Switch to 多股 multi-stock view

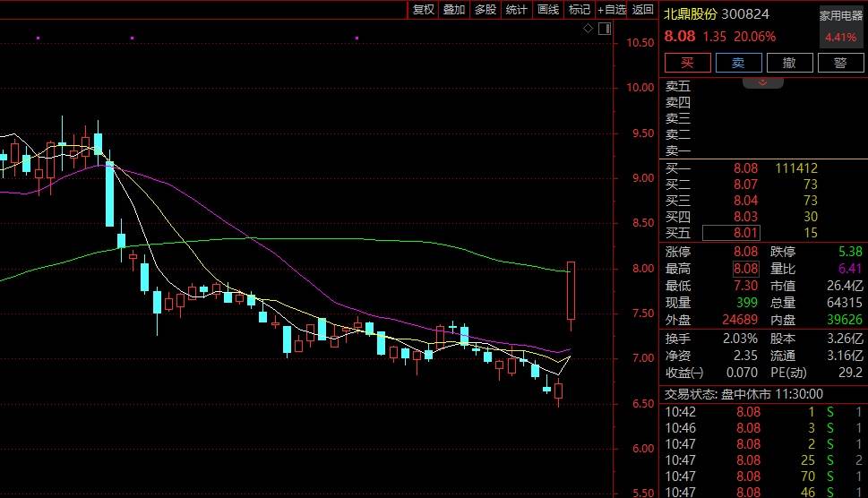coord(485,10)
